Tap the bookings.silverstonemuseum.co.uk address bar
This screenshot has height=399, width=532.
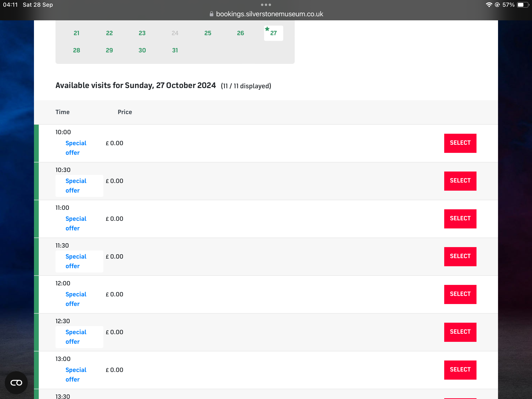(x=269, y=14)
